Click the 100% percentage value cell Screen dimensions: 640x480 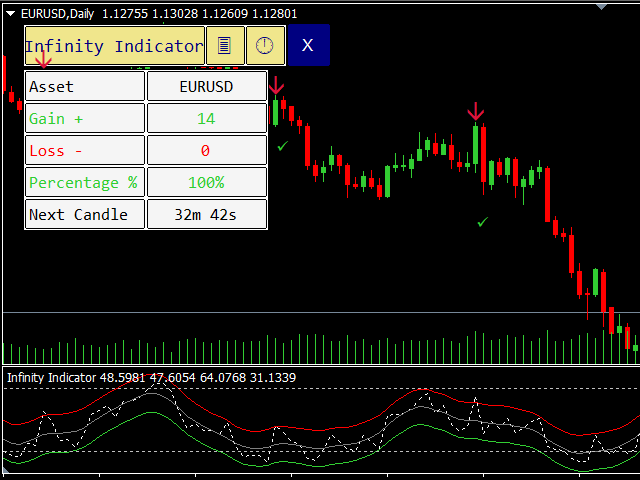pyautogui.click(x=207, y=183)
